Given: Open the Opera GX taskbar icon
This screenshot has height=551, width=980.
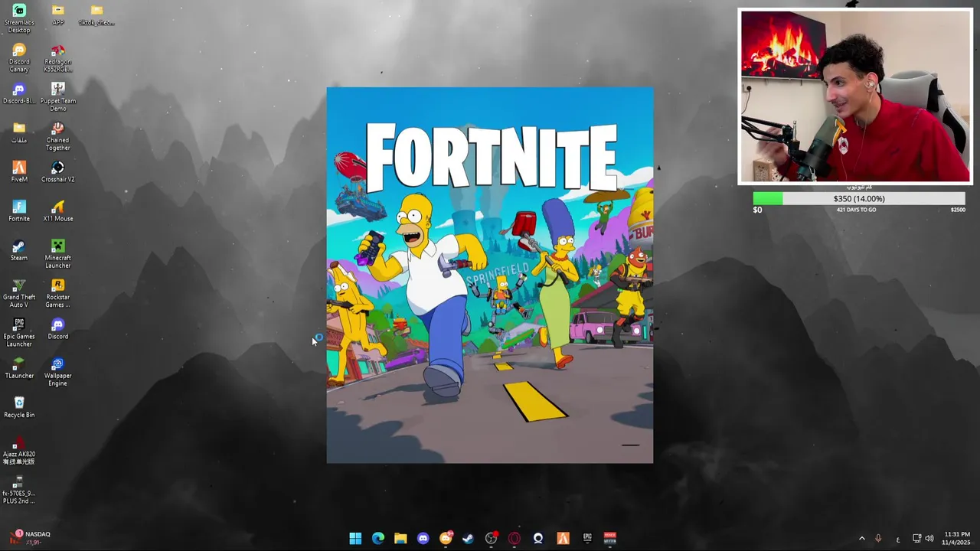Looking at the screenshot, I should (x=514, y=538).
